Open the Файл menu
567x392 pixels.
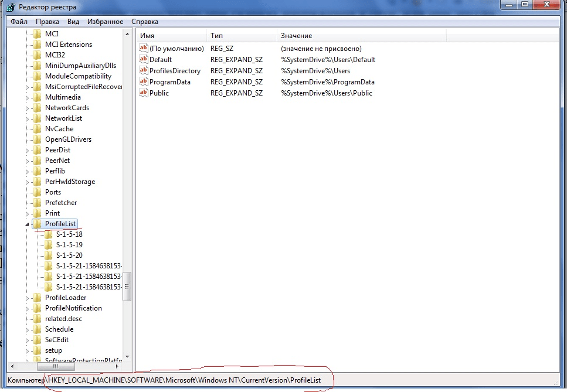[x=19, y=22]
